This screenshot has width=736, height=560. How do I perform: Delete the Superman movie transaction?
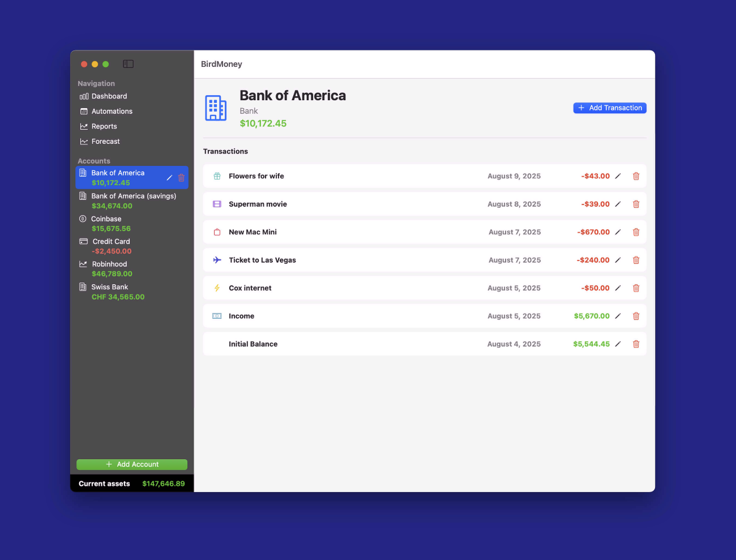[x=636, y=204]
